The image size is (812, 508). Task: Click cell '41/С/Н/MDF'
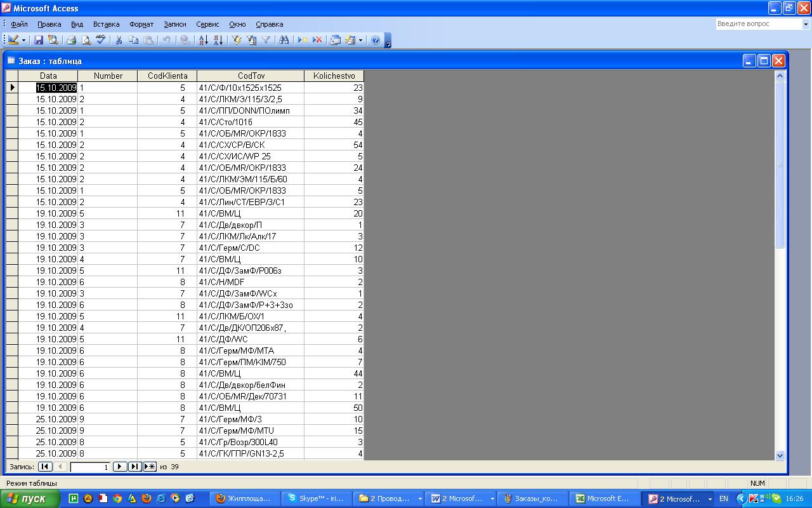tap(251, 282)
